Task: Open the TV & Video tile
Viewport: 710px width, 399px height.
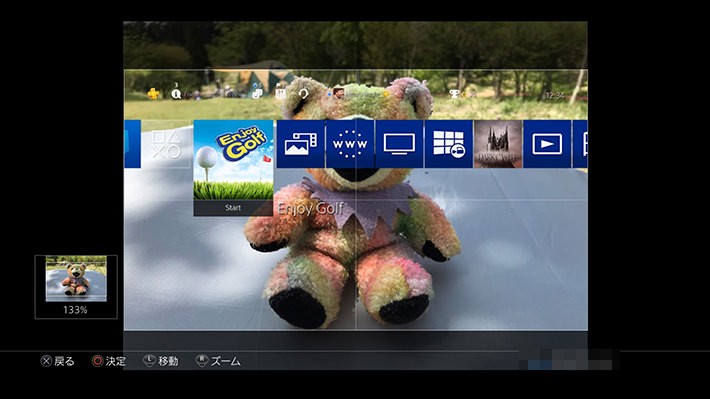Action: (399, 144)
